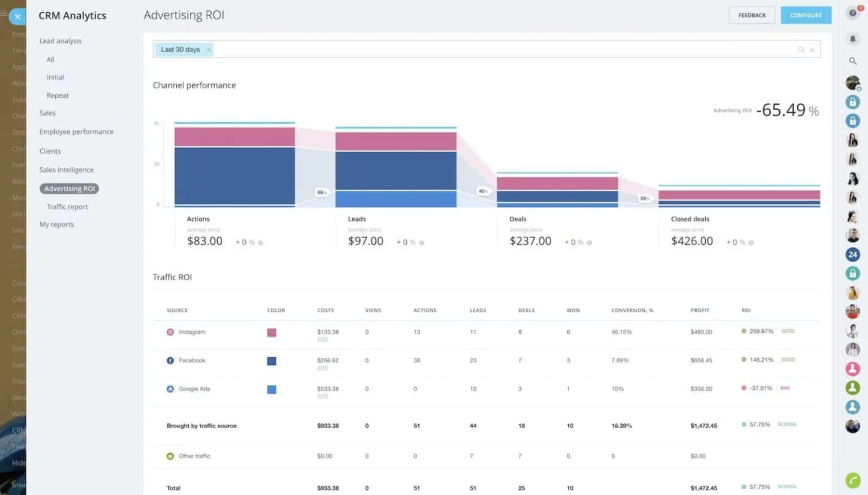Open the help question mark icon top right
Screen dimensions: 868x495
pos(852,12)
